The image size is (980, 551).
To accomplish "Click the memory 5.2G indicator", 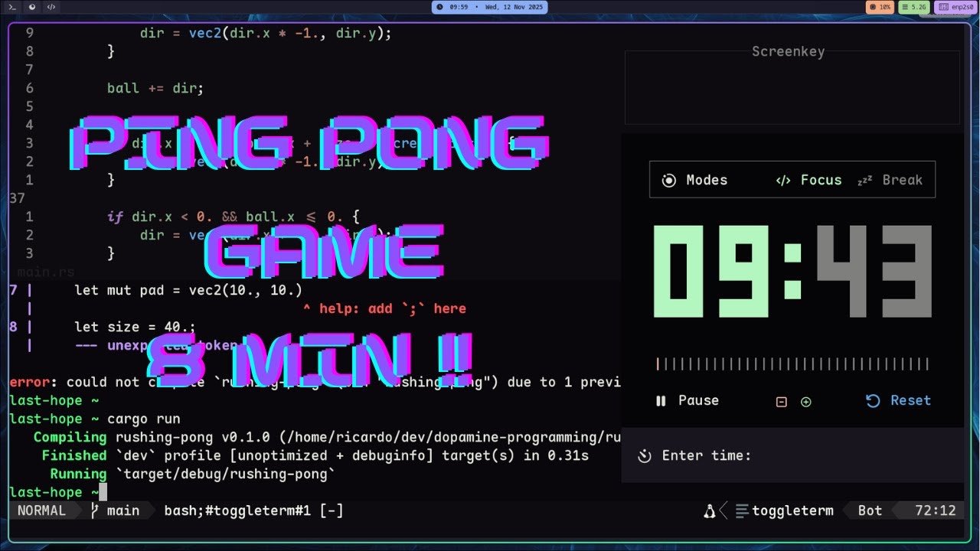I will (914, 7).
